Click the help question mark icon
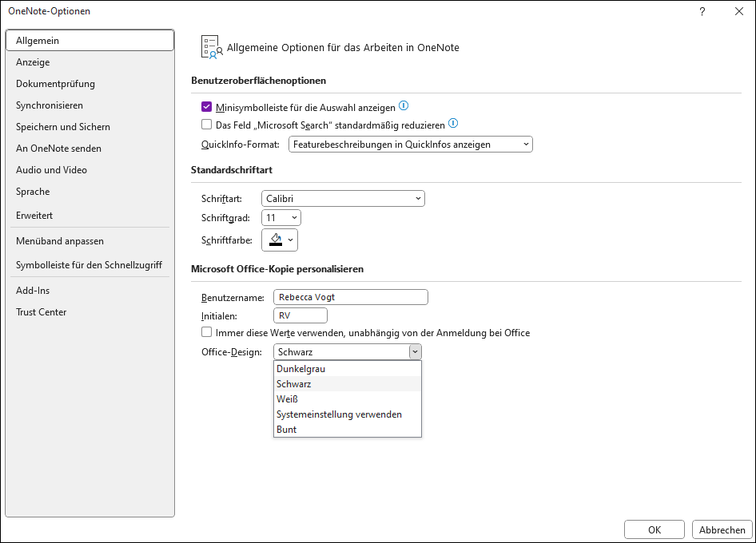Viewport: 756px width, 543px height. [702, 11]
